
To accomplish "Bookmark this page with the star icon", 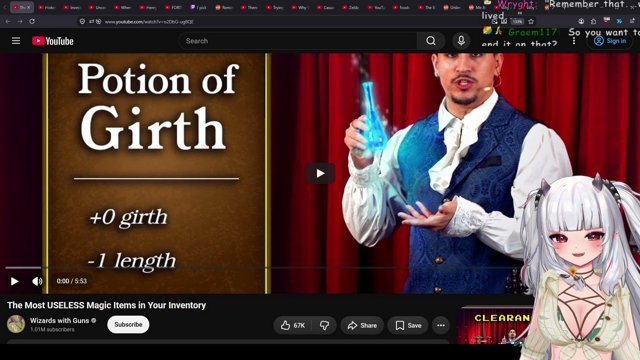I will 531,21.
